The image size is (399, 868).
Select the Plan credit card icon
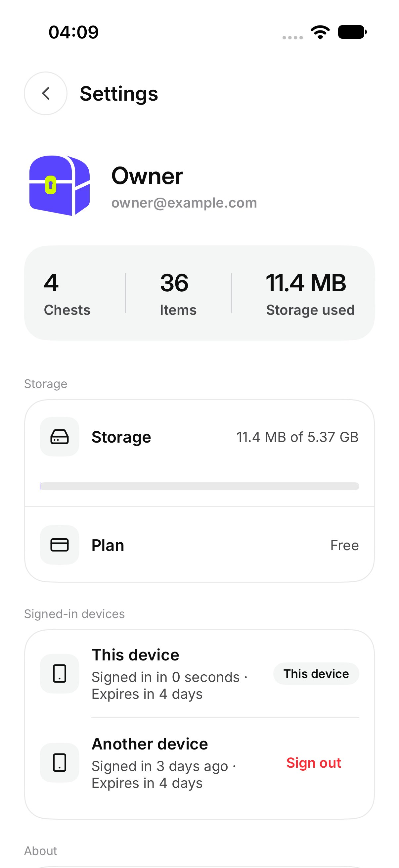(x=60, y=545)
